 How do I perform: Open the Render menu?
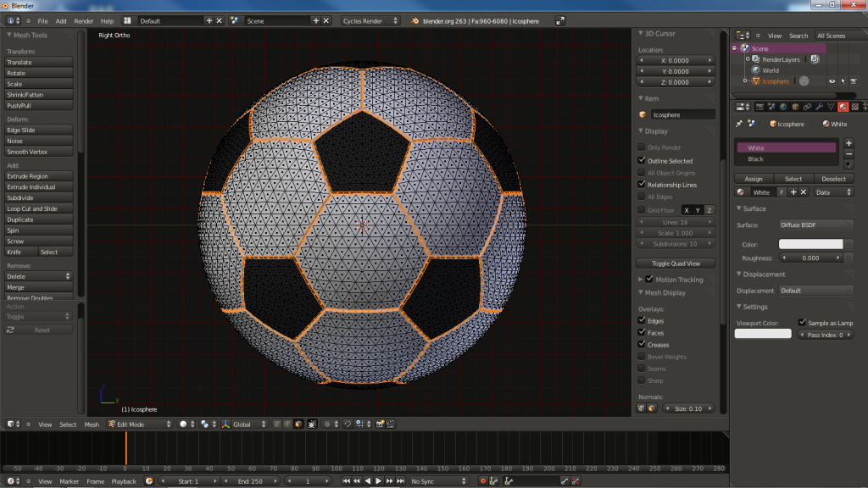point(84,21)
